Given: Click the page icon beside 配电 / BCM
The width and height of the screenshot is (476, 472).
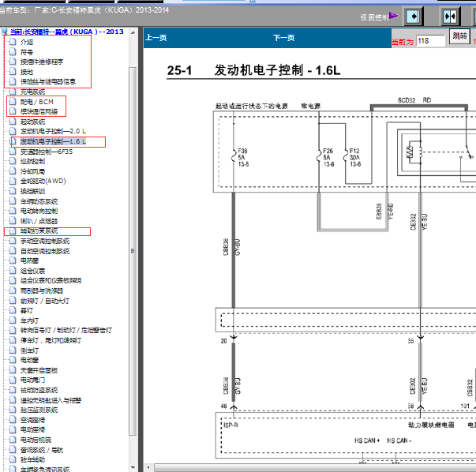Looking at the screenshot, I should click(x=13, y=101).
